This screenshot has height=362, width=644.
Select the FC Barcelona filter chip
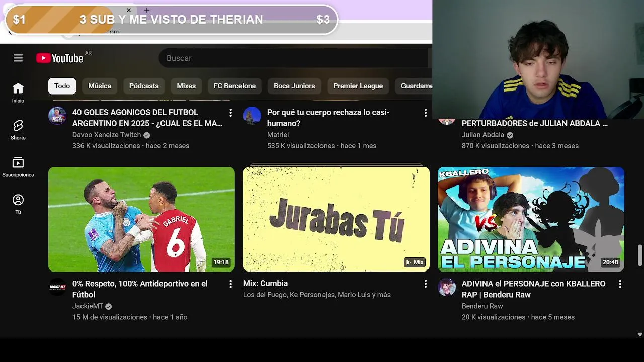click(x=234, y=86)
